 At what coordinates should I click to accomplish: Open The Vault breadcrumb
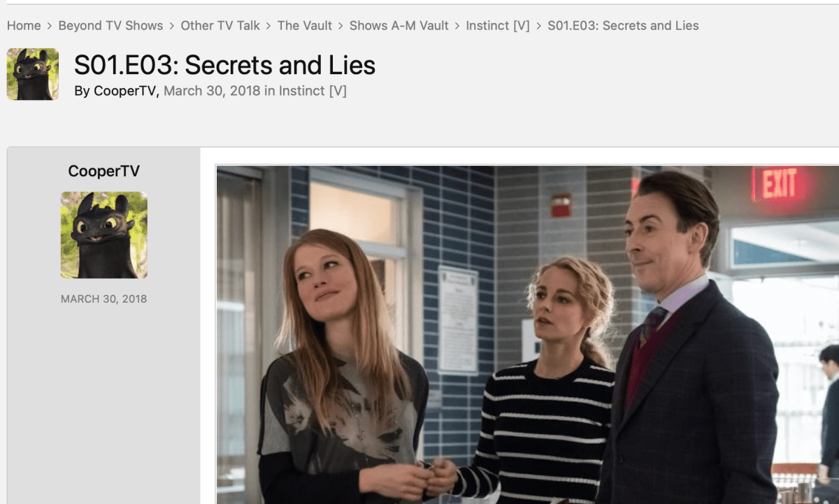click(305, 26)
